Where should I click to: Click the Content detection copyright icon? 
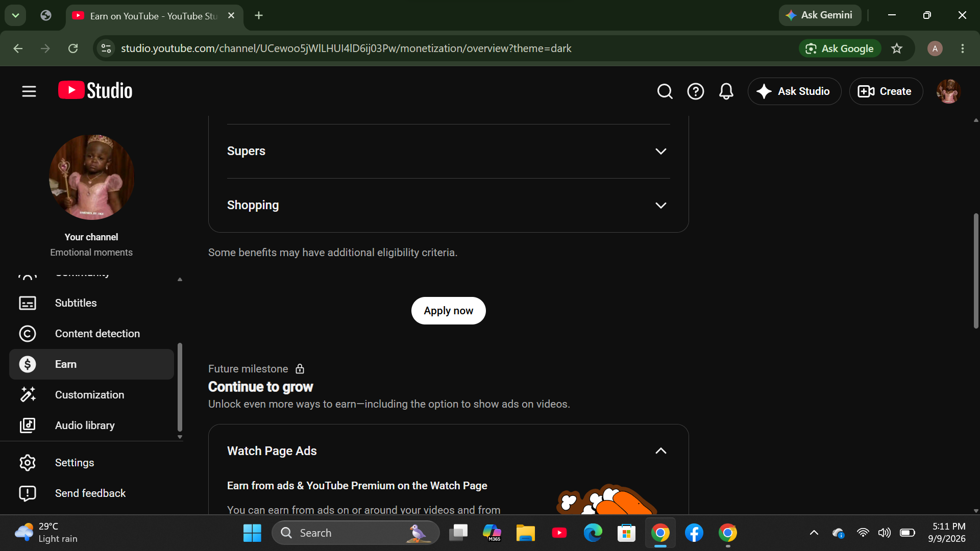click(x=28, y=334)
